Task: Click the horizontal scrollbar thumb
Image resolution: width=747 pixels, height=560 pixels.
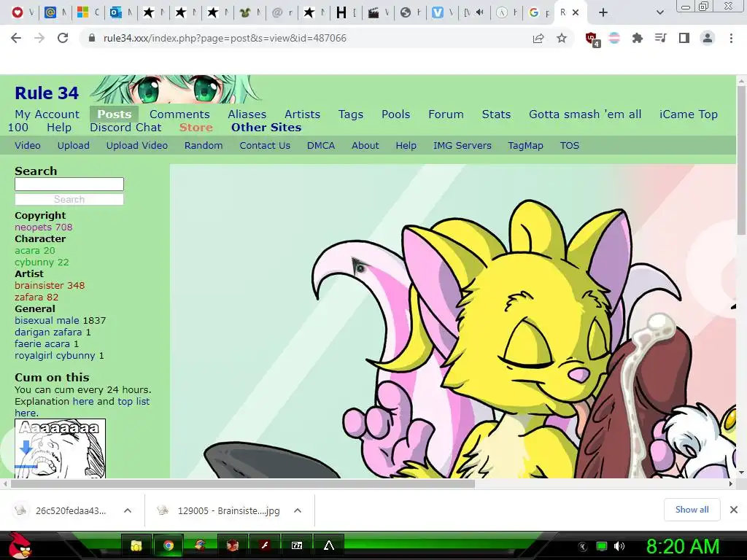Action: (x=242, y=484)
